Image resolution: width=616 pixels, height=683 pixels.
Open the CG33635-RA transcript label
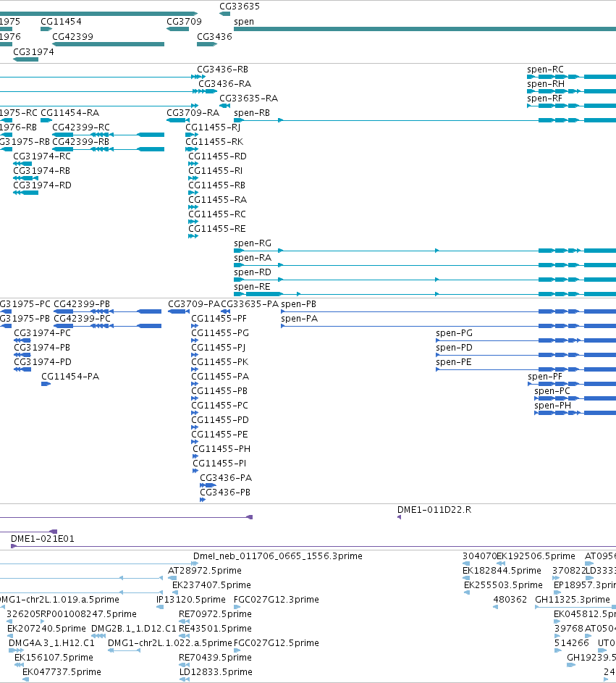click(x=248, y=99)
